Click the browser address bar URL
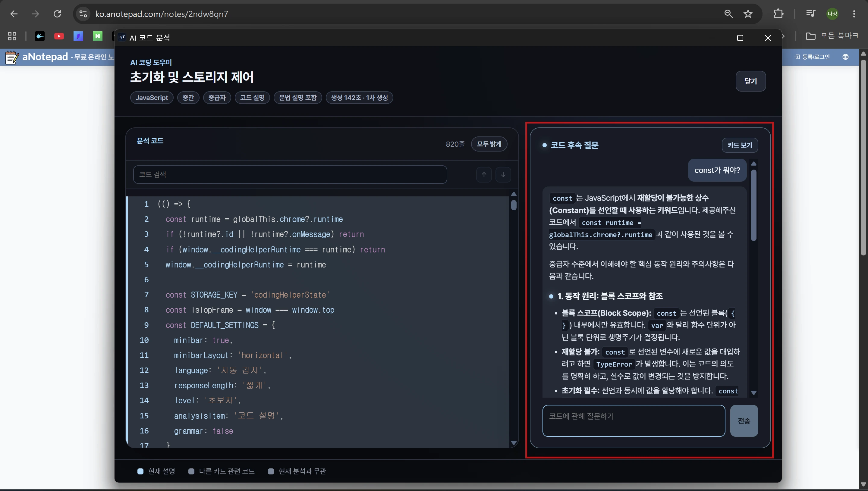This screenshot has height=491, width=868. (x=162, y=14)
